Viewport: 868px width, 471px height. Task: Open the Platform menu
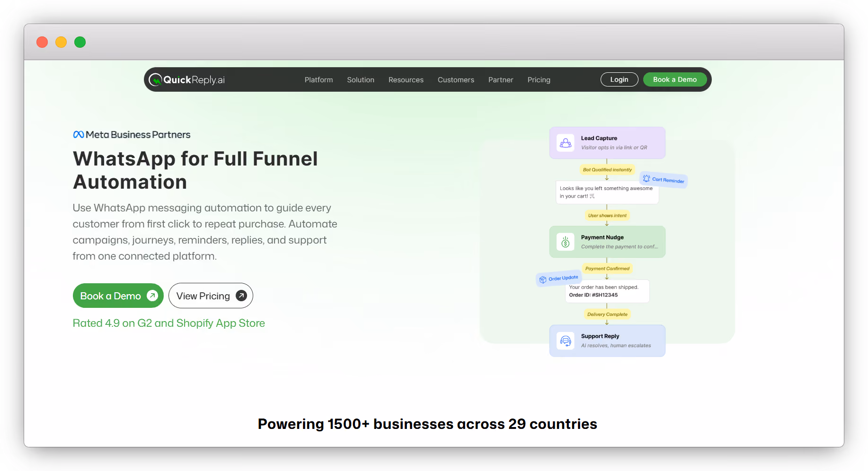click(x=319, y=80)
